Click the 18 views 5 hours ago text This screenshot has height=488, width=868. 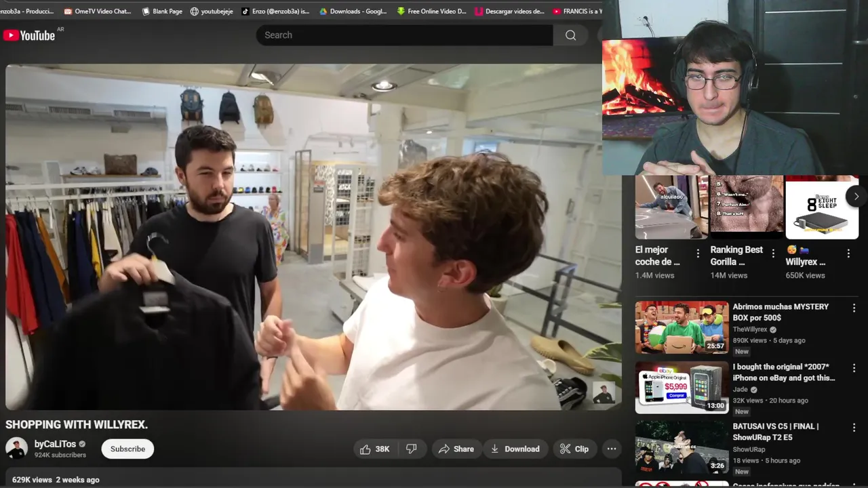(x=766, y=460)
